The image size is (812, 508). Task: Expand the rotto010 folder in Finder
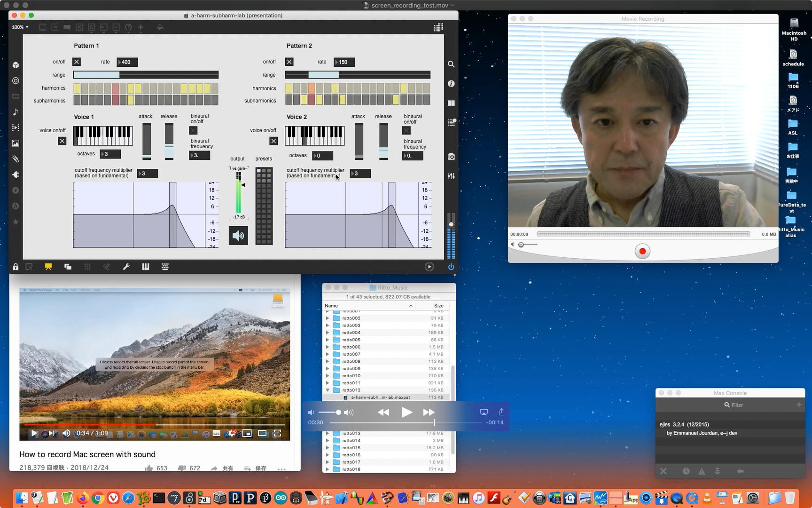coord(328,376)
